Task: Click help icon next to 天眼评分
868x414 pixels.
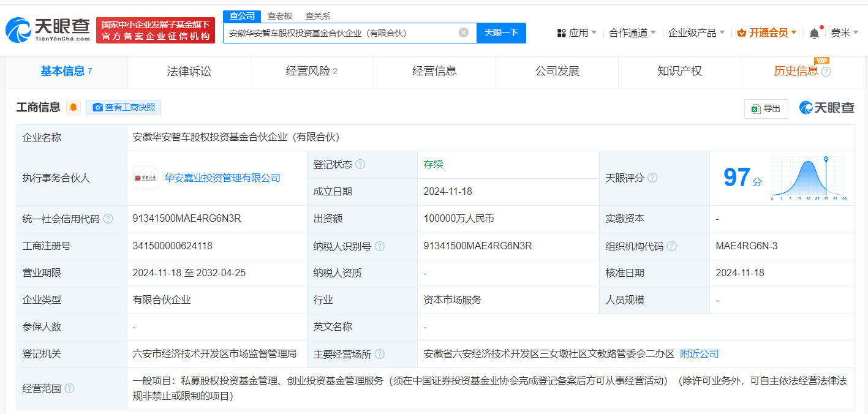Action: 652,178
